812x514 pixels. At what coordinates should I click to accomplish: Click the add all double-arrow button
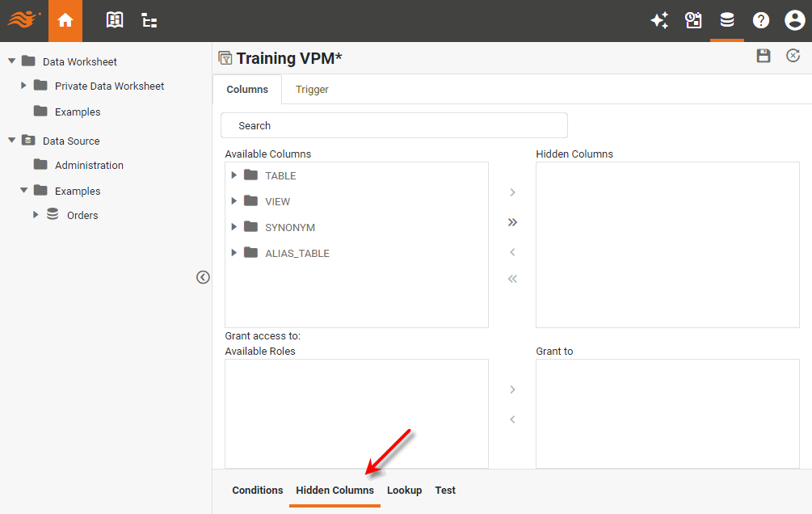coord(512,222)
